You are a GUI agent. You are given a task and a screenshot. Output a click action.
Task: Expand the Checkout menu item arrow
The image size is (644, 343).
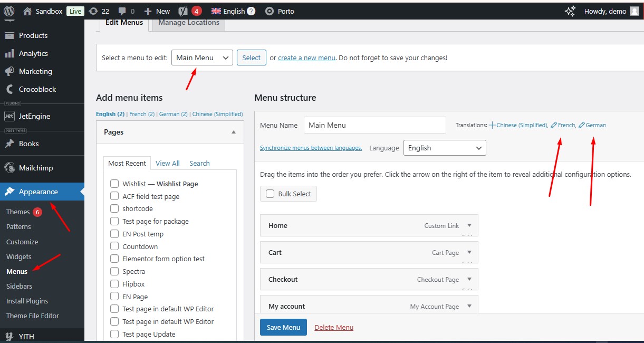point(469,279)
